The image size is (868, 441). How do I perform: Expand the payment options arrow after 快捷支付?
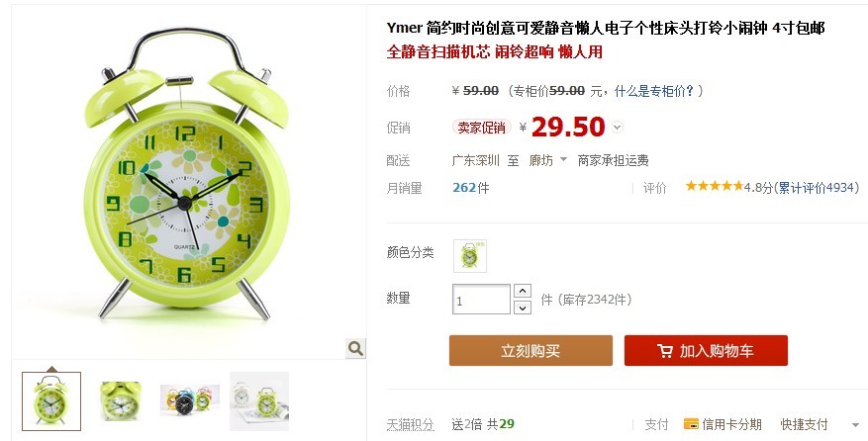(855, 425)
